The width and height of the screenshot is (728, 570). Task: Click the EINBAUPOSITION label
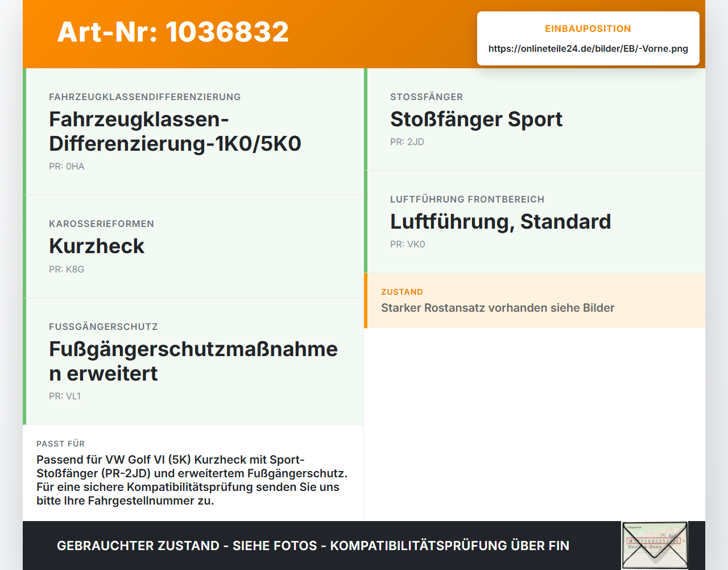pyautogui.click(x=588, y=28)
